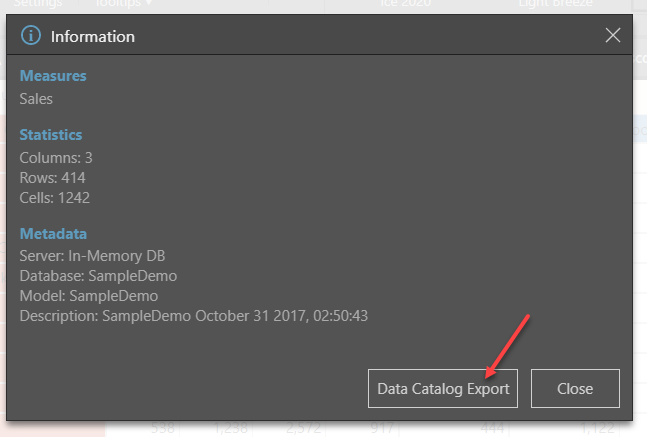The height and width of the screenshot is (437, 647).
Task: Click the Database: SampleDemo metadata line
Action: pos(98,276)
